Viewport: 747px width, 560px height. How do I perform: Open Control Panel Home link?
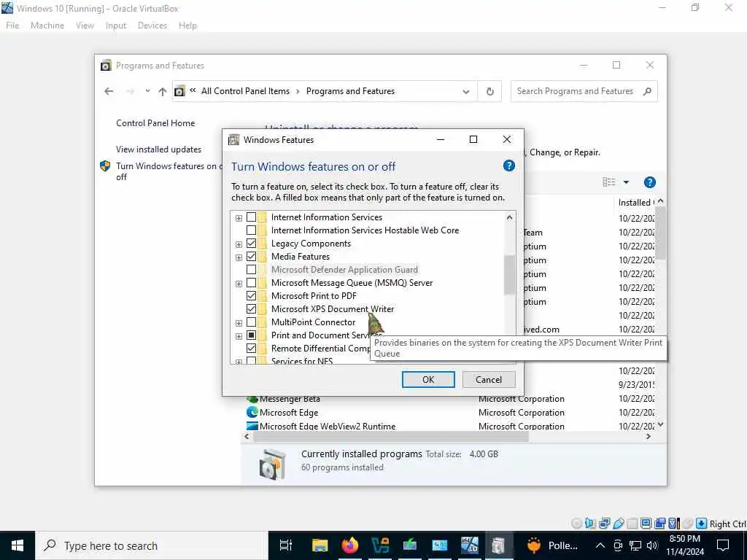155,122
